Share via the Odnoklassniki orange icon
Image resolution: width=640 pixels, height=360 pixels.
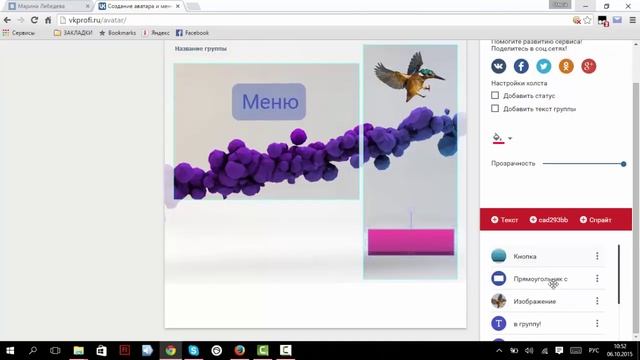click(566, 66)
